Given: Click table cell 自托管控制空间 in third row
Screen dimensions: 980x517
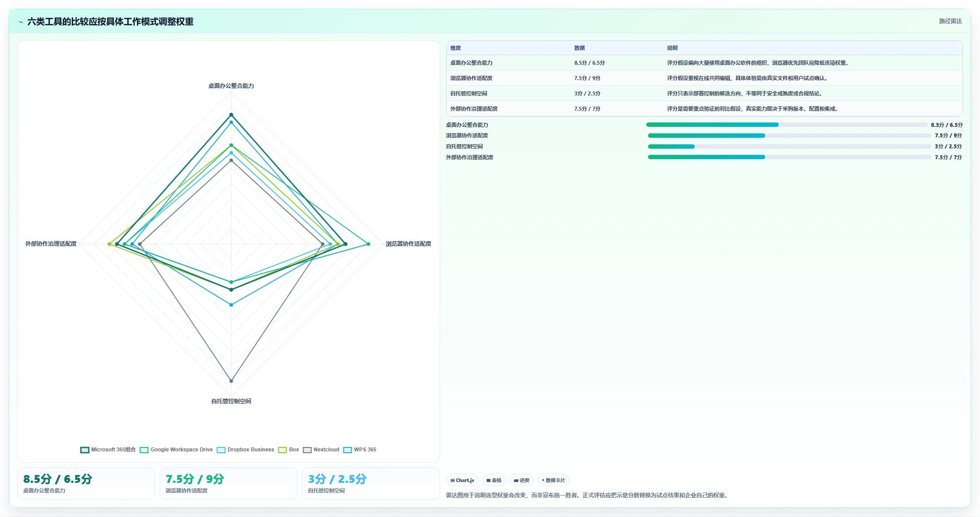Looking at the screenshot, I should [469, 94].
